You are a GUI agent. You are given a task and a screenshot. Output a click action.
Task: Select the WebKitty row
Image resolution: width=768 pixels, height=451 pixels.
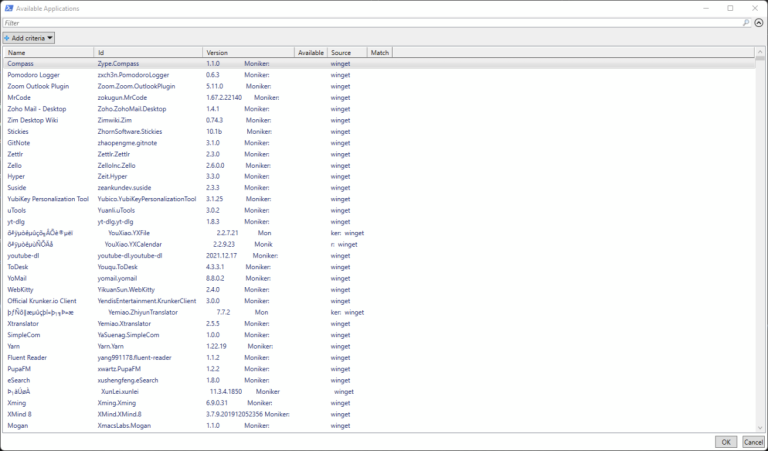click(x=380, y=289)
